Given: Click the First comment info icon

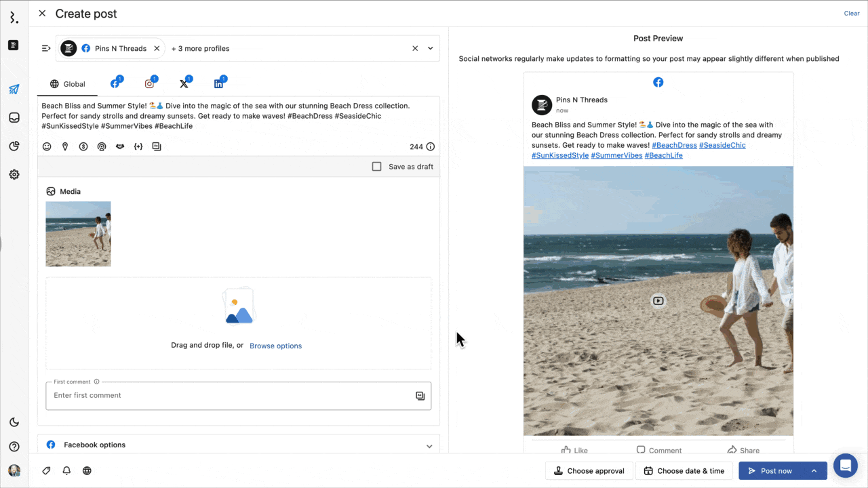Looking at the screenshot, I should click(x=96, y=382).
